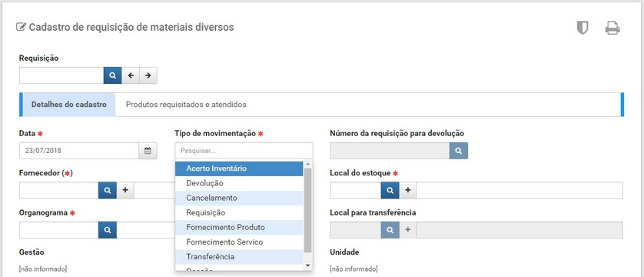Pick Fornecimento Produto from the list

pyautogui.click(x=239, y=228)
